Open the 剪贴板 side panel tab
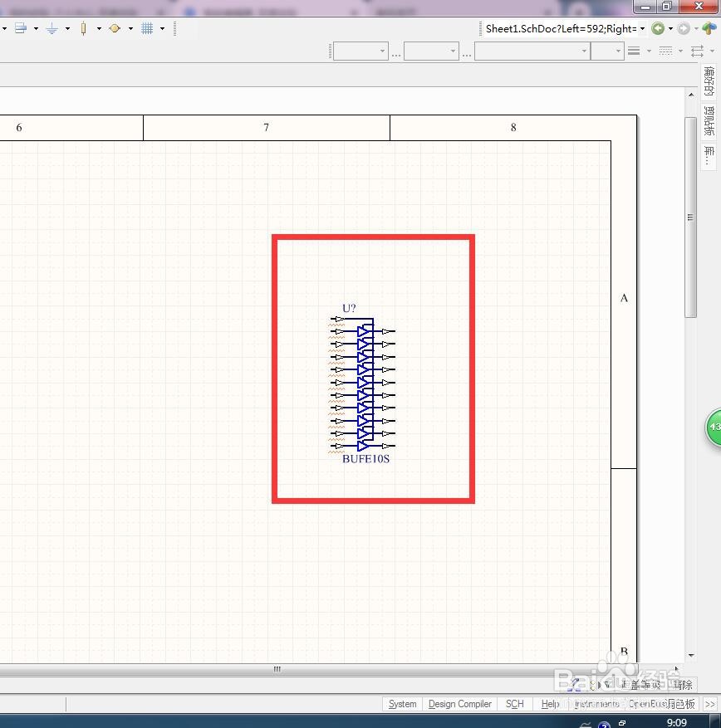The height and width of the screenshot is (728, 721). click(x=709, y=120)
